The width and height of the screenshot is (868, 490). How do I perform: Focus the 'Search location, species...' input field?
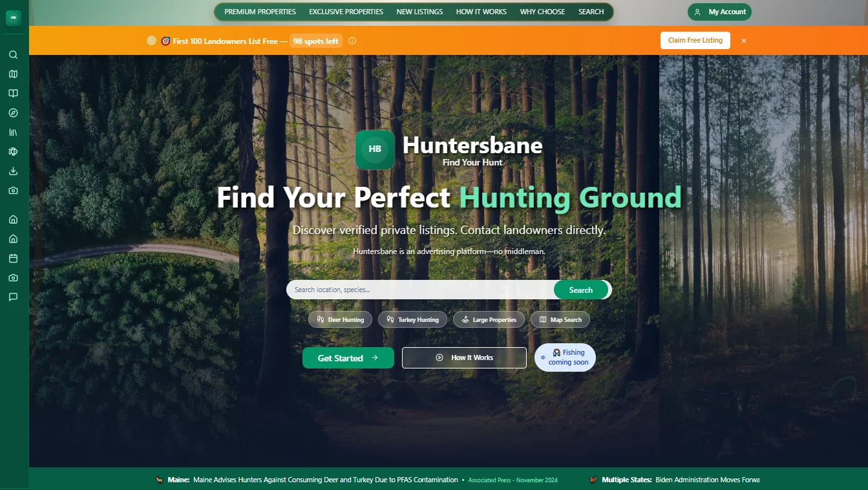point(420,290)
